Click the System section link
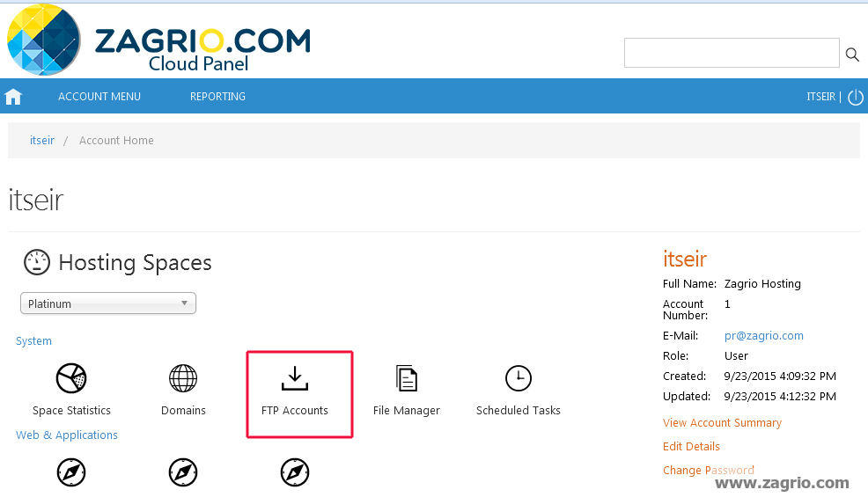The image size is (868, 497). point(33,341)
